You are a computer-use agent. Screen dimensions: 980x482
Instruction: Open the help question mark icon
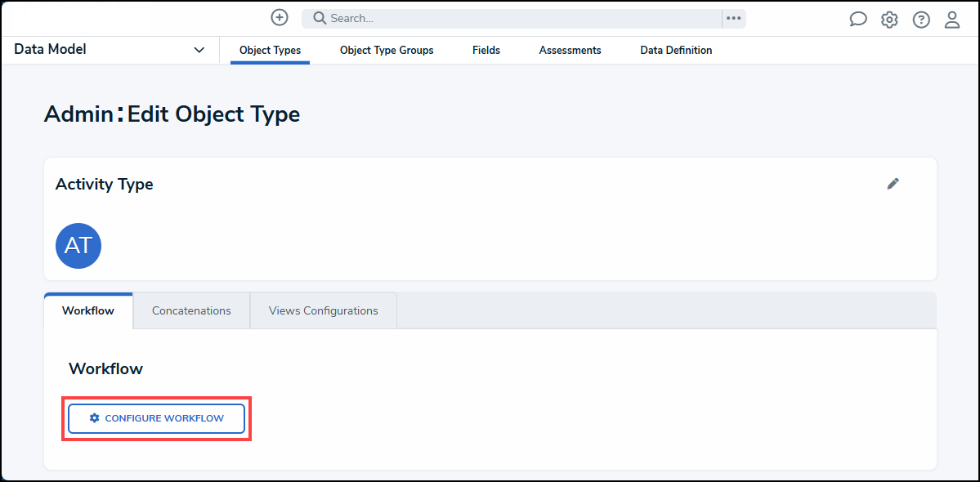coord(920,18)
